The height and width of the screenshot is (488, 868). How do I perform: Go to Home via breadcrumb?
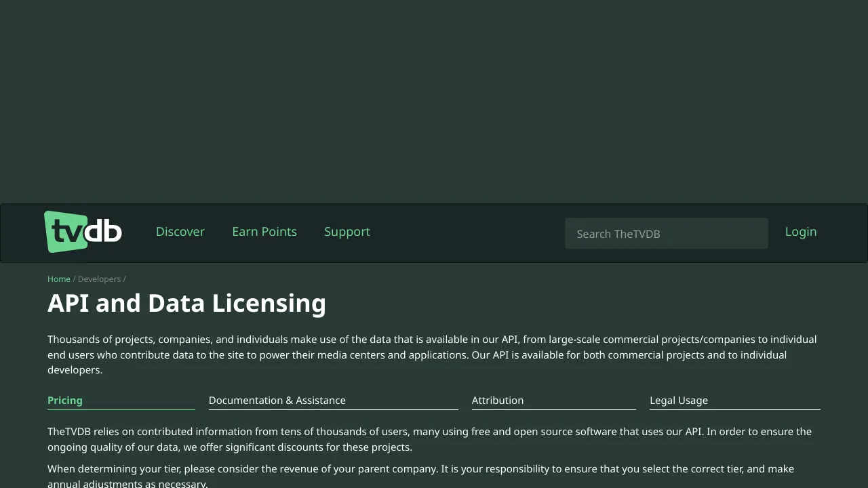coord(59,279)
